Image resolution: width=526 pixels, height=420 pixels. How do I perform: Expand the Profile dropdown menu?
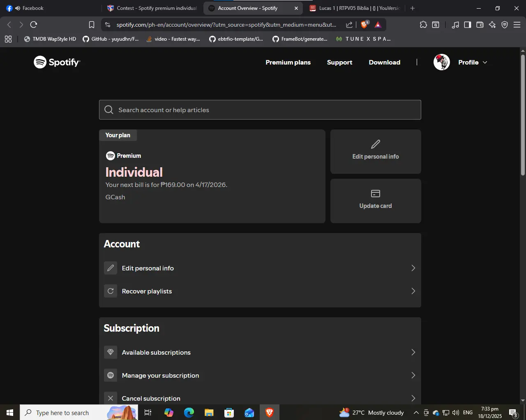473,62
